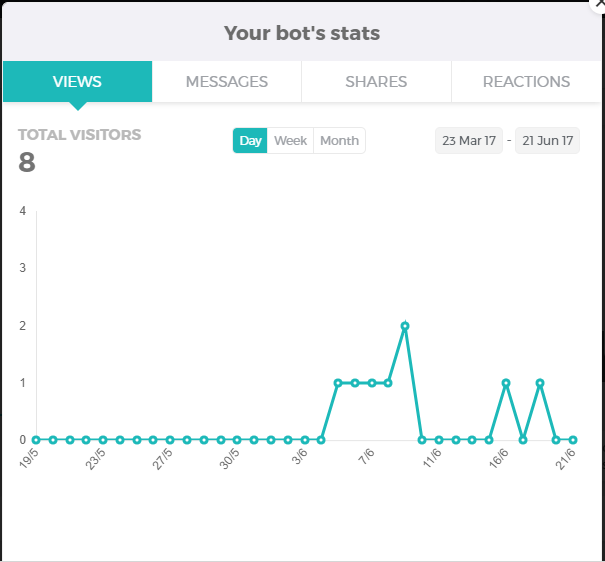Close the bot stats dialog
The width and height of the screenshot is (605, 562).
pyautogui.click(x=598, y=4)
